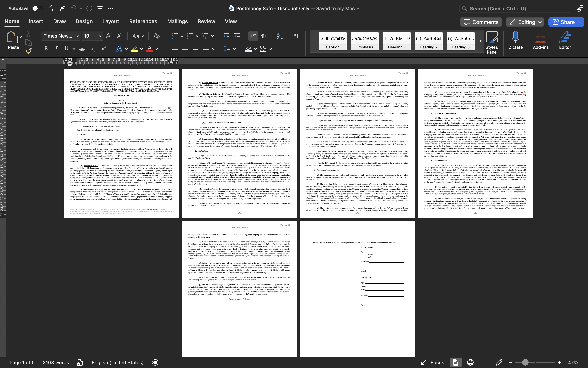Open the Review tab
The height and width of the screenshot is (368, 588).
click(206, 21)
